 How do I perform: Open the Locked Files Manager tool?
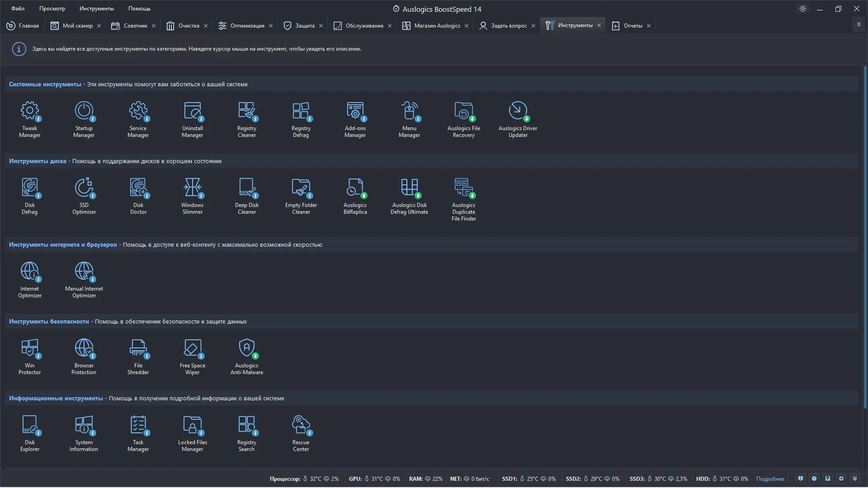point(193,433)
